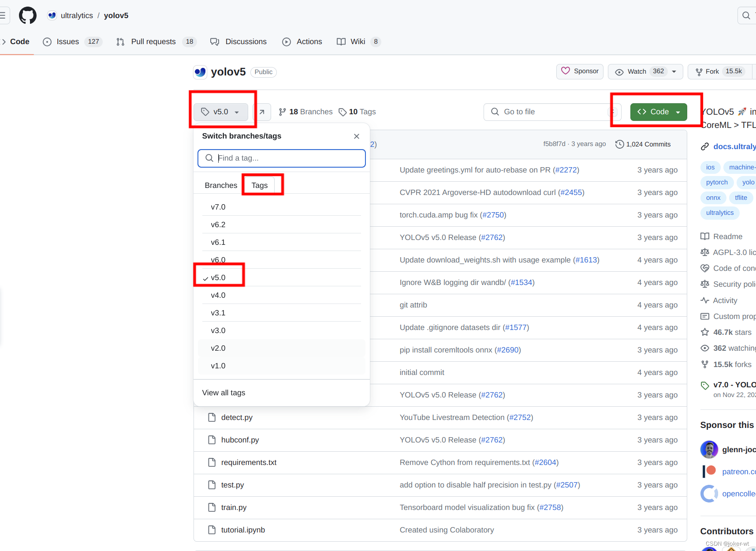Click the Fork button

[x=719, y=71]
